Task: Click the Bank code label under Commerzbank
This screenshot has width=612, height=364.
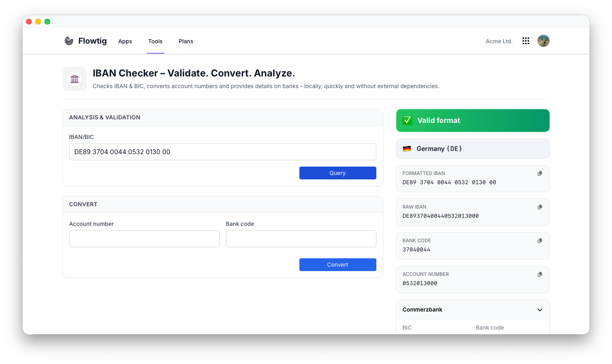Action: point(490,328)
